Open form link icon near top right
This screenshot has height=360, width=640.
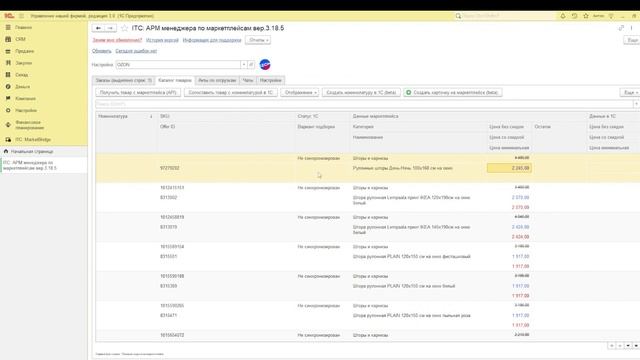[x=621, y=28]
